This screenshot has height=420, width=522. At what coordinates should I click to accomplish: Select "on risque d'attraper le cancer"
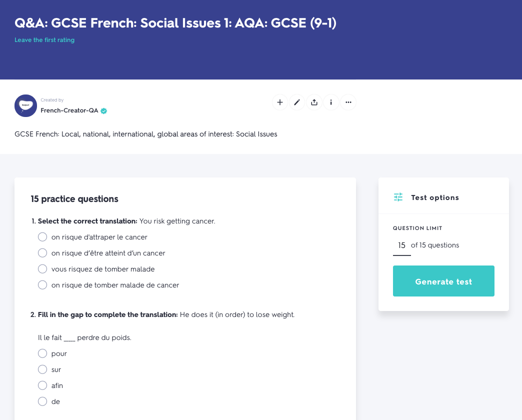[x=42, y=236]
